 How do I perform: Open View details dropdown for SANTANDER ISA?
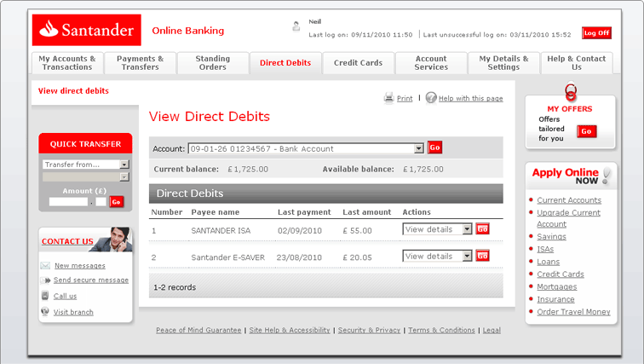coord(437,229)
